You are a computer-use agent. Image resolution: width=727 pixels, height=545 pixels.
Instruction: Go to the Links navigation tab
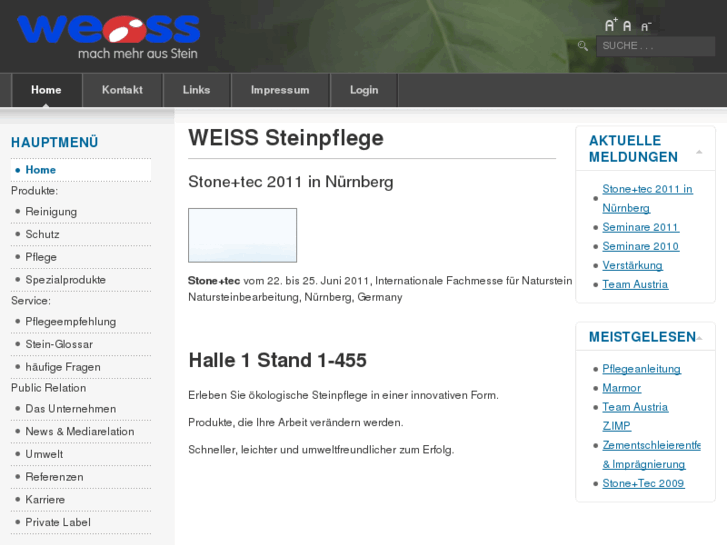[x=197, y=90]
